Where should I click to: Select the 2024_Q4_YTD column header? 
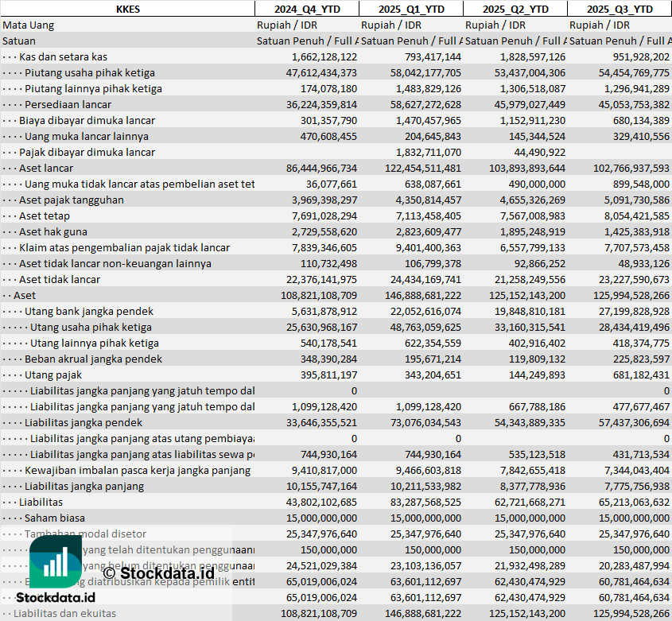pyautogui.click(x=306, y=9)
